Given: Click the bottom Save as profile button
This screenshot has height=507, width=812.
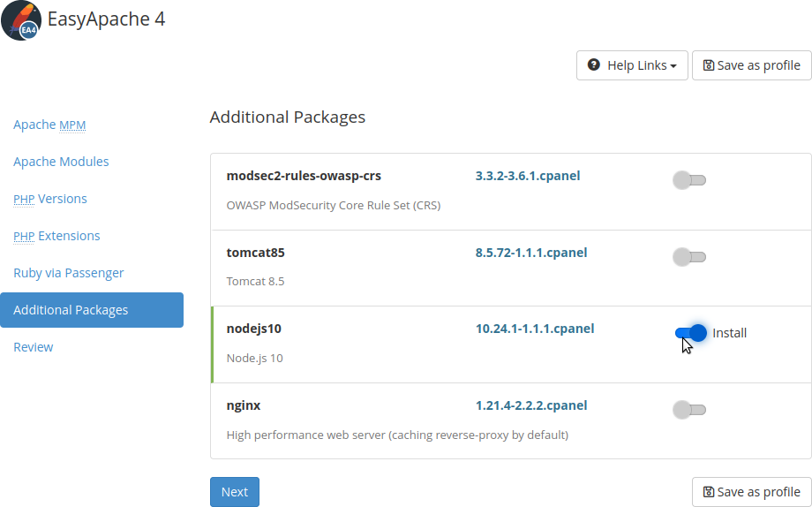Looking at the screenshot, I should (751, 492).
